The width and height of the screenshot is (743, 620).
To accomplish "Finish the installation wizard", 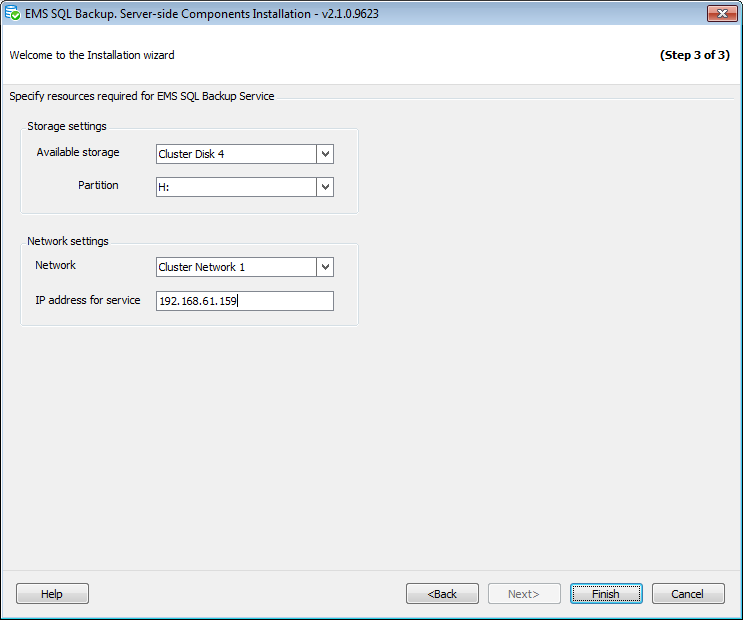I will click(606, 593).
